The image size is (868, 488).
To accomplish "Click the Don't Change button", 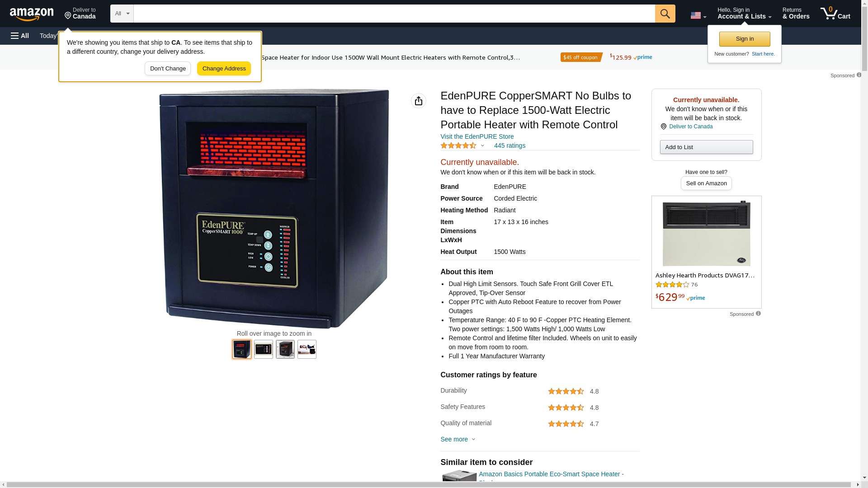I will 168,69.
